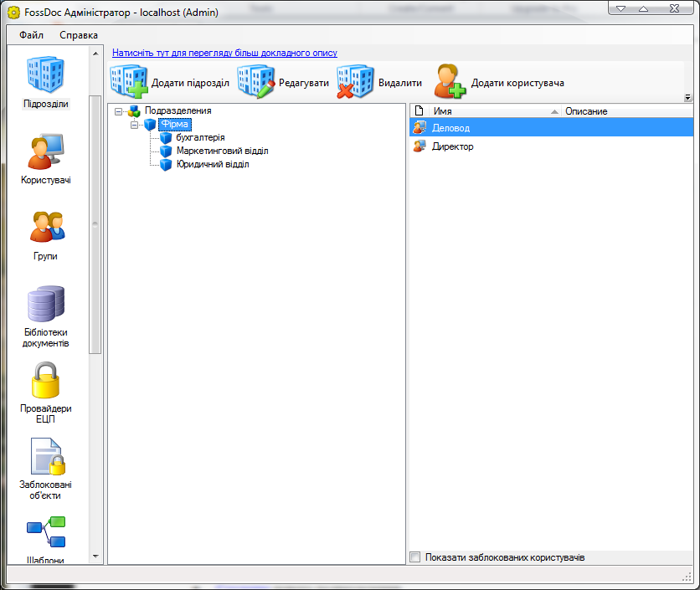Open the Справка menu
Screen dimensions: 700x590
pyautogui.click(x=79, y=35)
